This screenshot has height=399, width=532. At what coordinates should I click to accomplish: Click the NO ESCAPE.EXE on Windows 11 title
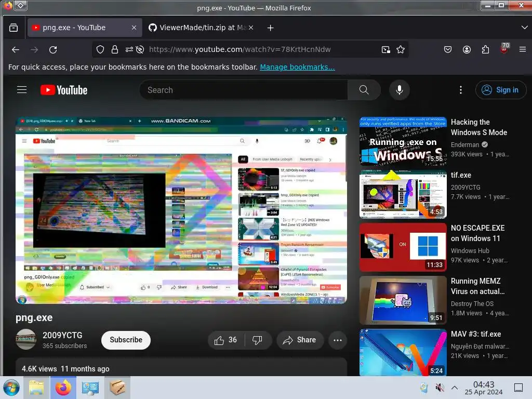[477, 233]
